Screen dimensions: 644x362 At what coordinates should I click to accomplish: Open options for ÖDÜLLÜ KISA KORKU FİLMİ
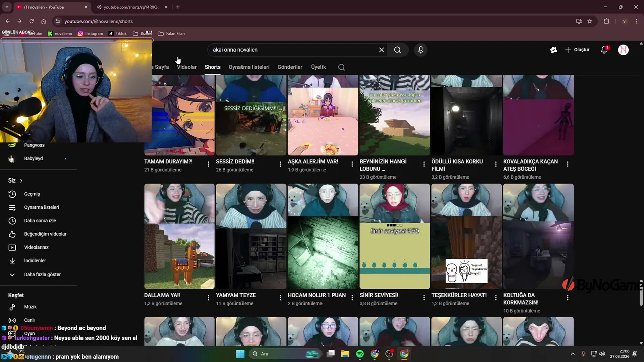pos(496,164)
